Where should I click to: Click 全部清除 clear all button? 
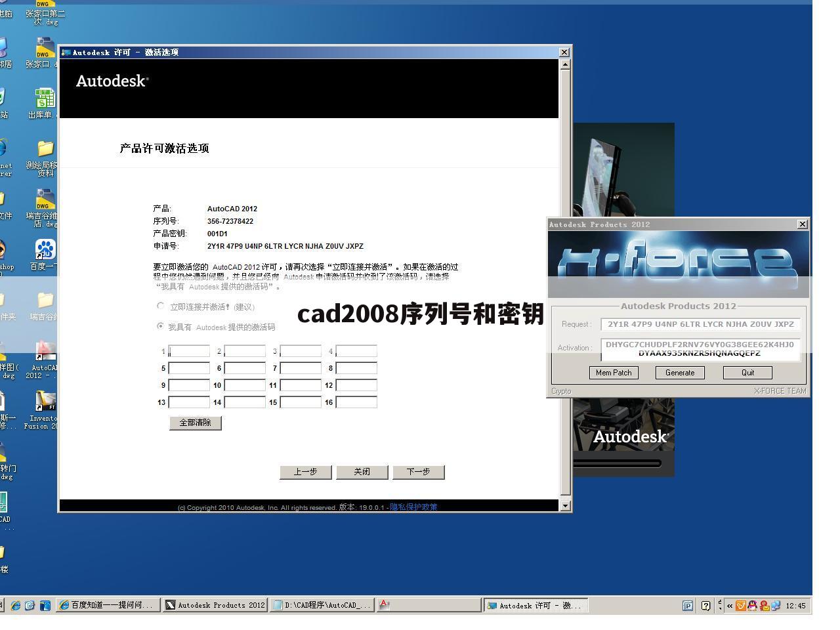coord(196,423)
